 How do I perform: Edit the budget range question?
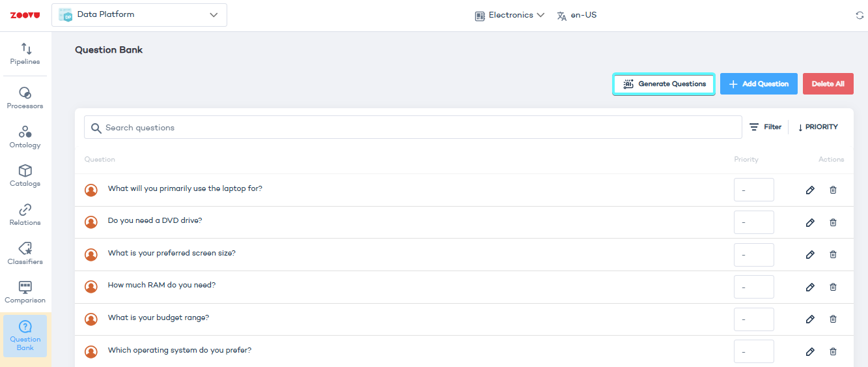coord(810,319)
